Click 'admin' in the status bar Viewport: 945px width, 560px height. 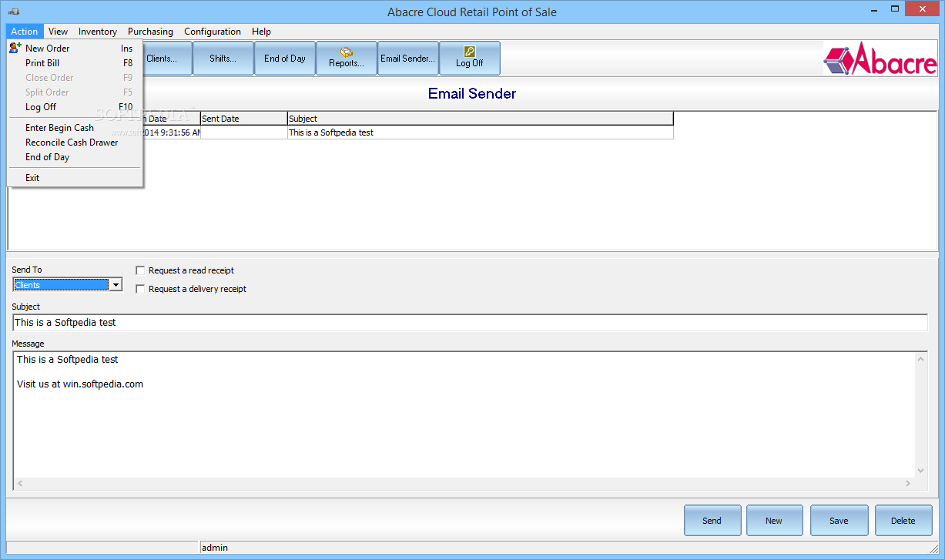point(215,548)
